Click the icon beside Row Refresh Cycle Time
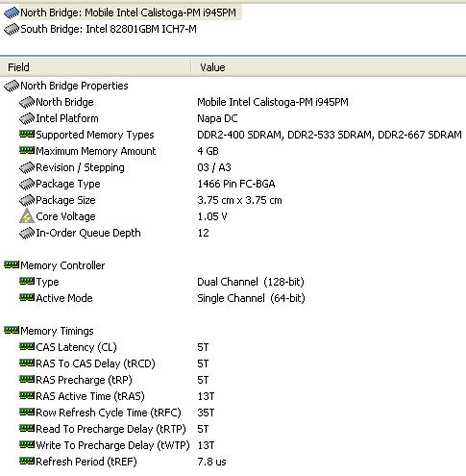This screenshot has width=466, height=476. [27, 413]
